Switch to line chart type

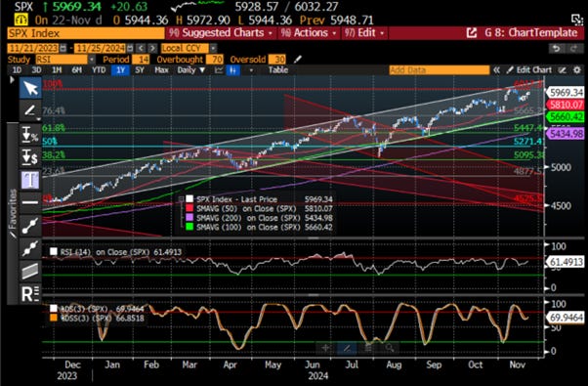tap(219, 70)
